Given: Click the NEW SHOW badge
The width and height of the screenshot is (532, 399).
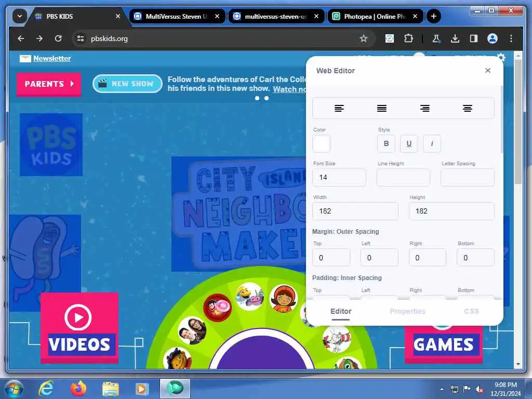Looking at the screenshot, I should [128, 84].
